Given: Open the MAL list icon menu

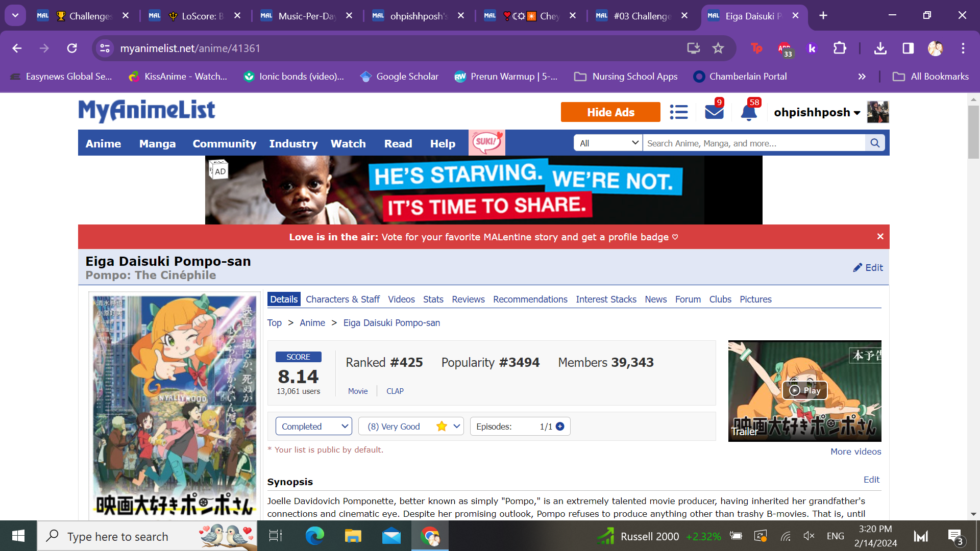Looking at the screenshot, I should (678, 112).
